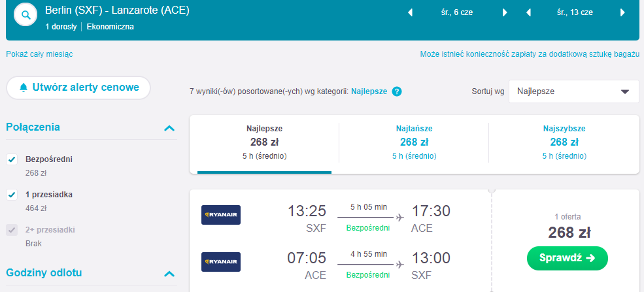Click Utwórz alerty cenowe button
Image resolution: width=644 pixels, height=292 pixels.
point(78,87)
